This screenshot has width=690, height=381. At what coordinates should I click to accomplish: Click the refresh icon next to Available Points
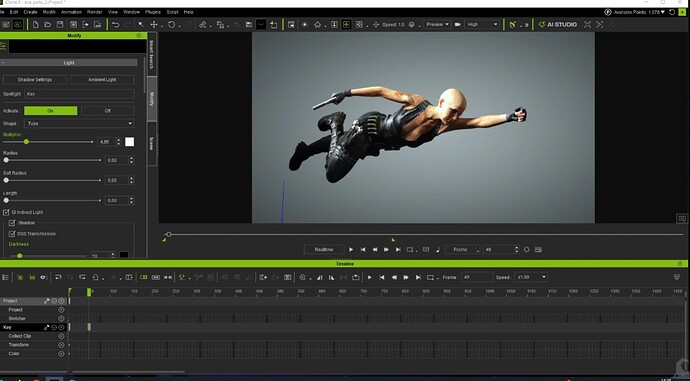tap(672, 12)
